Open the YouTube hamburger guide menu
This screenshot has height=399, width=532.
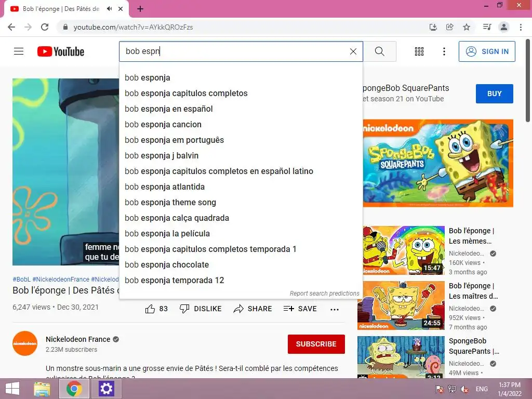point(19,51)
